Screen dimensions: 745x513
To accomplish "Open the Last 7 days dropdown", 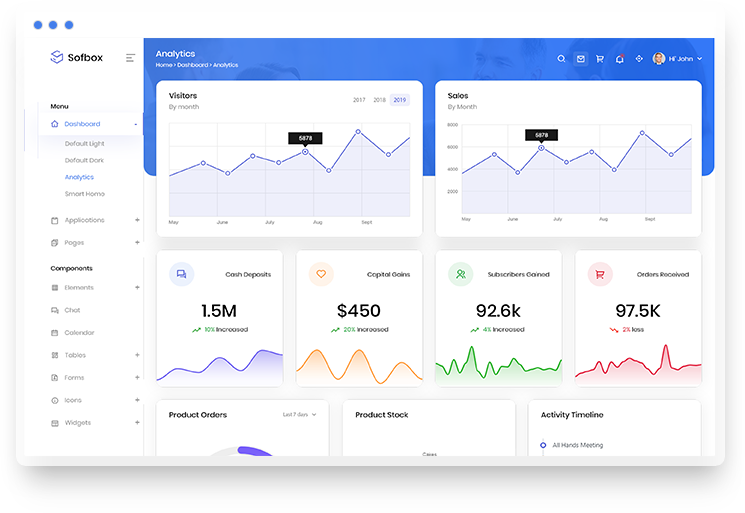I will pyautogui.click(x=299, y=414).
